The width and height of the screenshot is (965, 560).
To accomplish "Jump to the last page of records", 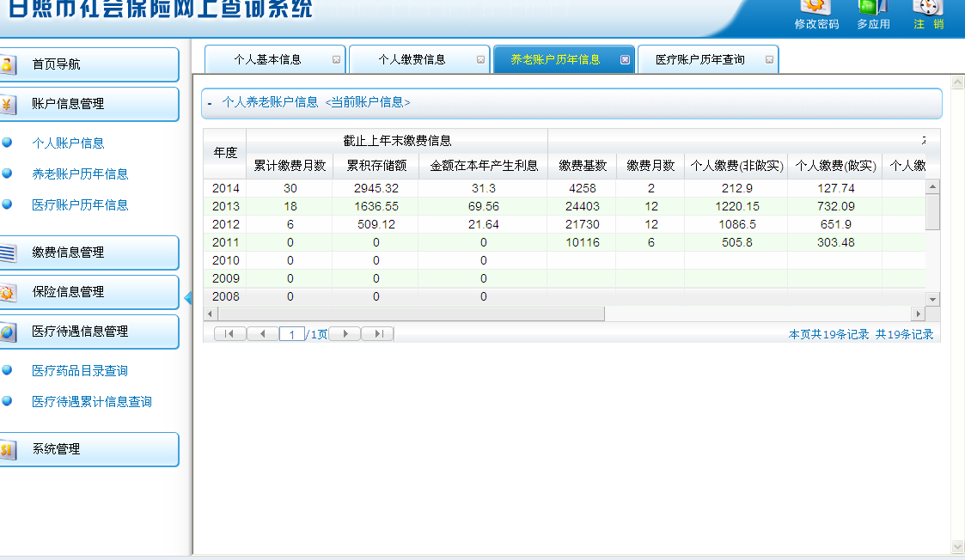I will coord(377,334).
